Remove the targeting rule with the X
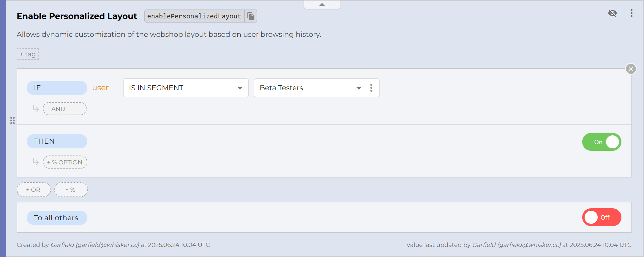 tap(631, 69)
